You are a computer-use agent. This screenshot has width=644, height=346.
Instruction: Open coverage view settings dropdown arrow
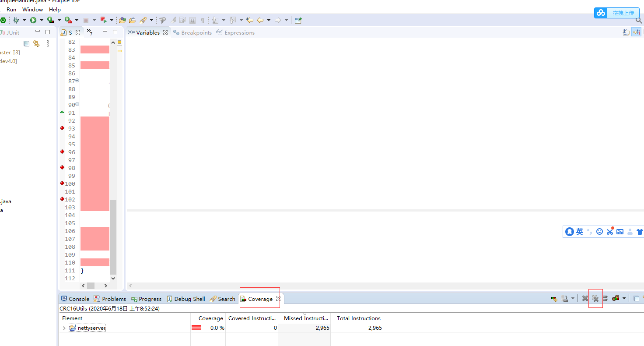coord(624,298)
